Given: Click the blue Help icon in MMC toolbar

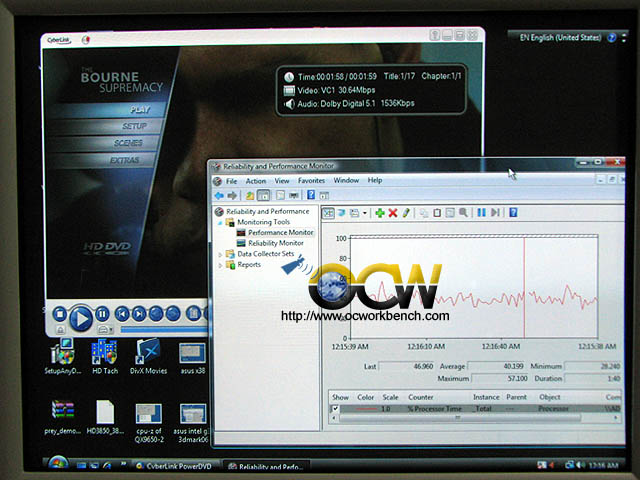Looking at the screenshot, I should pos(311,195).
